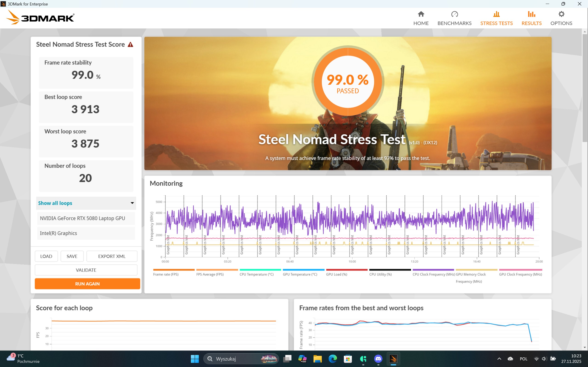Screen dimensions: 588x367
Task: Toggle CPU Clock Frequency legend series
Action: pyautogui.click(x=433, y=274)
